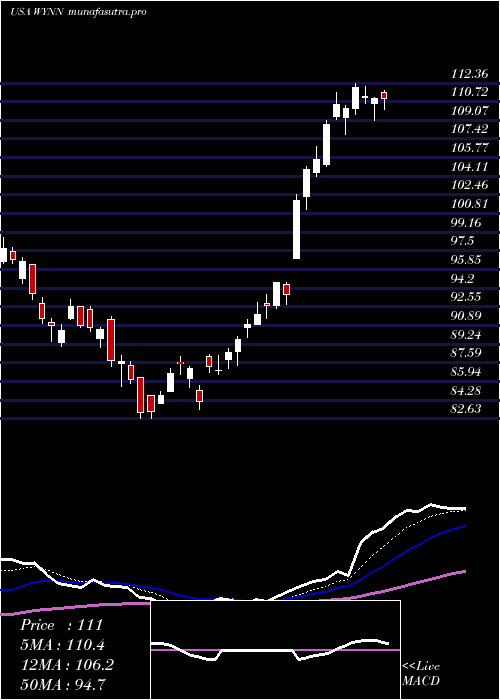Select the 112.36 price axis label
500x700 pixels.
click(x=470, y=74)
